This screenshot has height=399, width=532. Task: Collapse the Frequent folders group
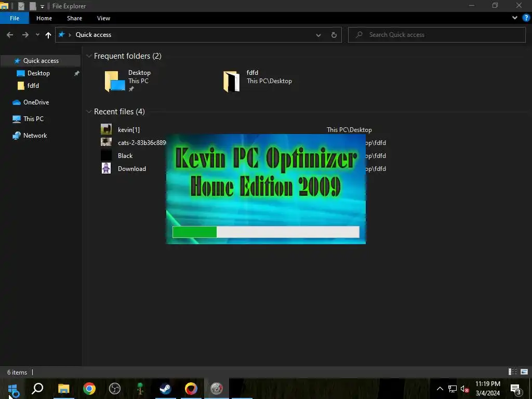coord(89,56)
